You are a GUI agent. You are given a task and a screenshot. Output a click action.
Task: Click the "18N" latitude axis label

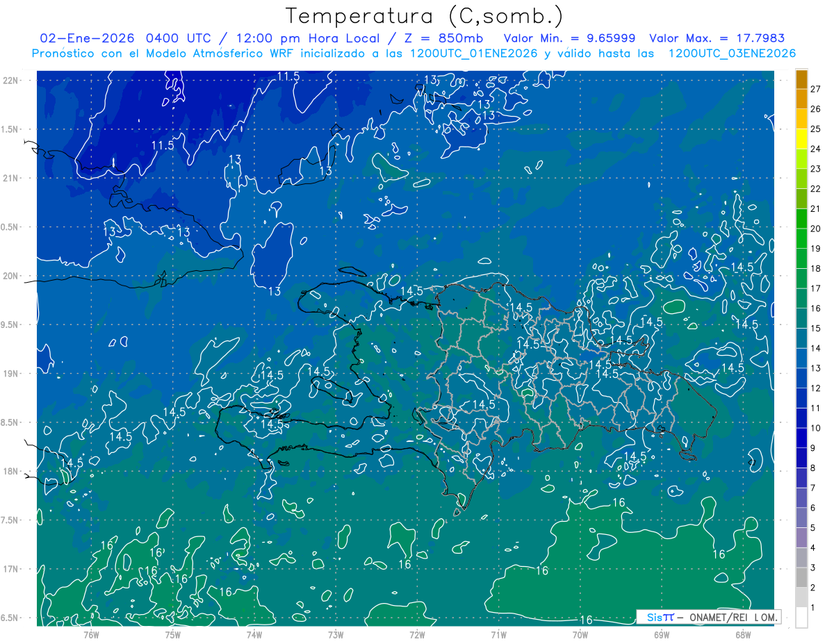click(11, 471)
